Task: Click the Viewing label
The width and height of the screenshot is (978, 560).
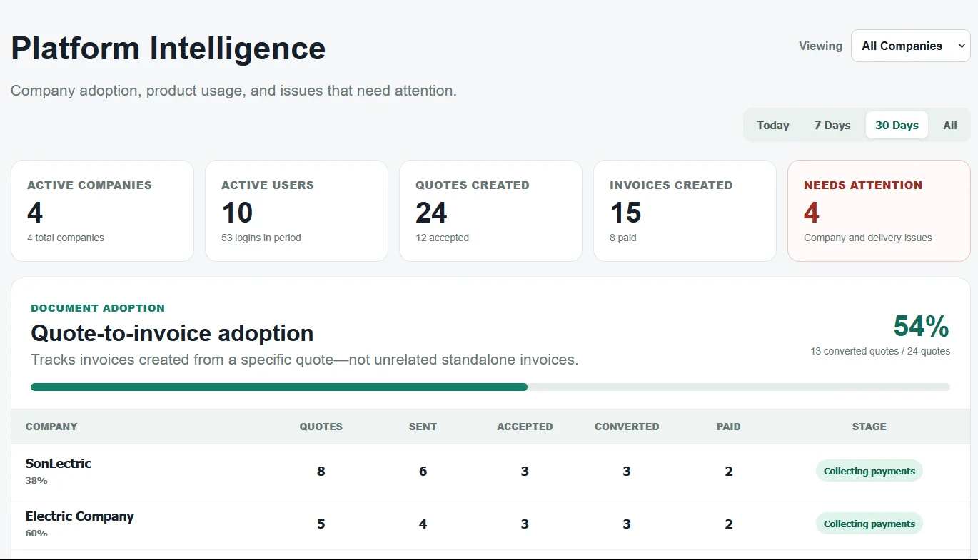Action: point(820,46)
